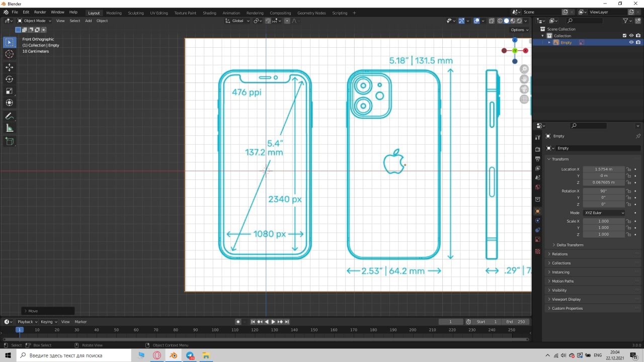Open the Physics properties tab
The image size is (644, 362).
[538, 220]
